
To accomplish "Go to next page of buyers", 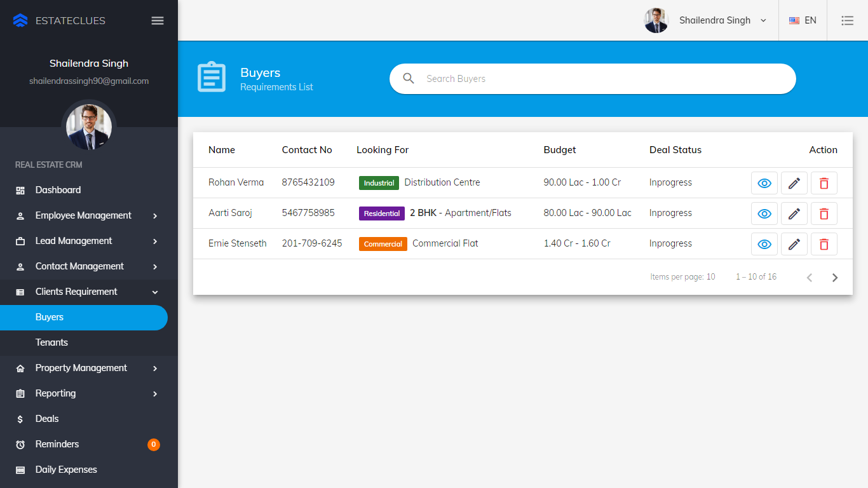I will 835,277.
